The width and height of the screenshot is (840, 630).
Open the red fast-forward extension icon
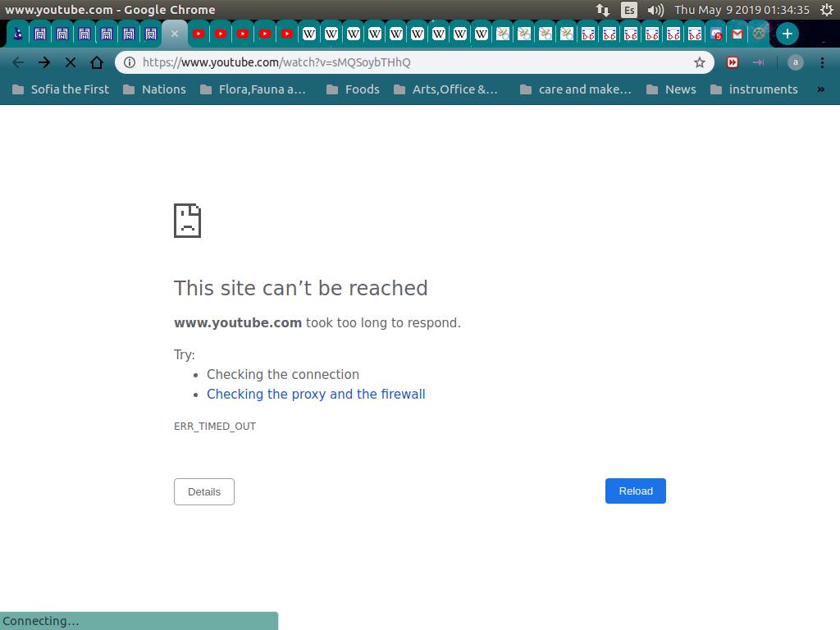tap(733, 62)
